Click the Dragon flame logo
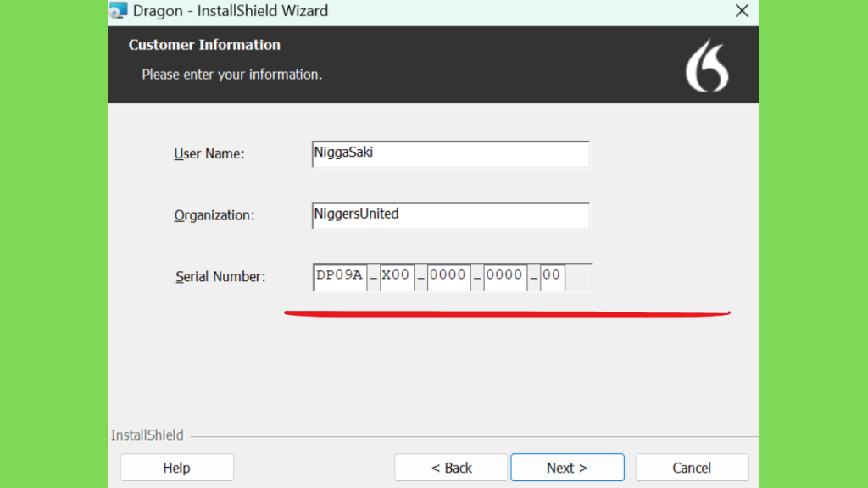The image size is (868, 488). pyautogui.click(x=707, y=64)
